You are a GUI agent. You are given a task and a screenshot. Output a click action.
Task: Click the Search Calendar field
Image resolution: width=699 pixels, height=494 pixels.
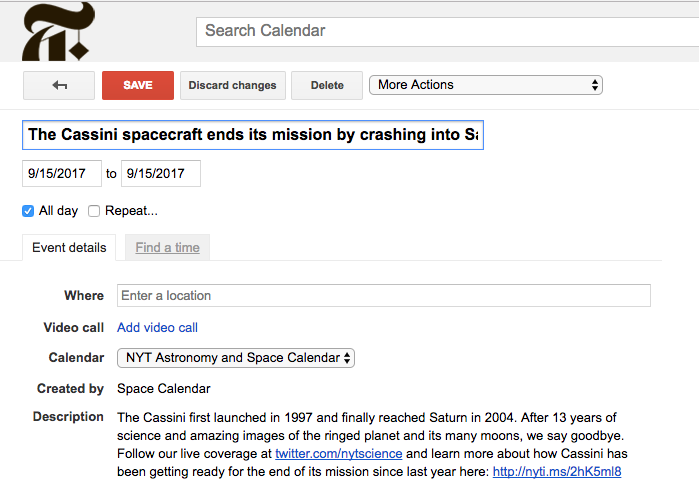click(x=447, y=31)
